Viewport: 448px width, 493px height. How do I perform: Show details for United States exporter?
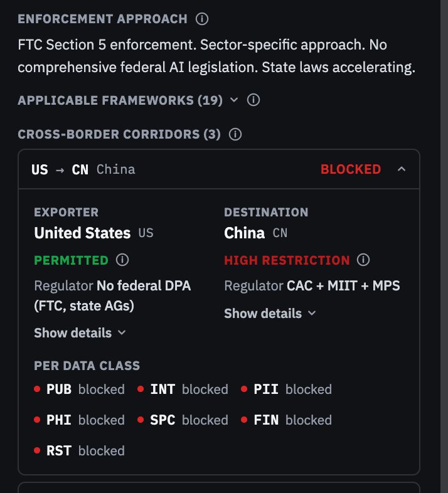click(80, 332)
